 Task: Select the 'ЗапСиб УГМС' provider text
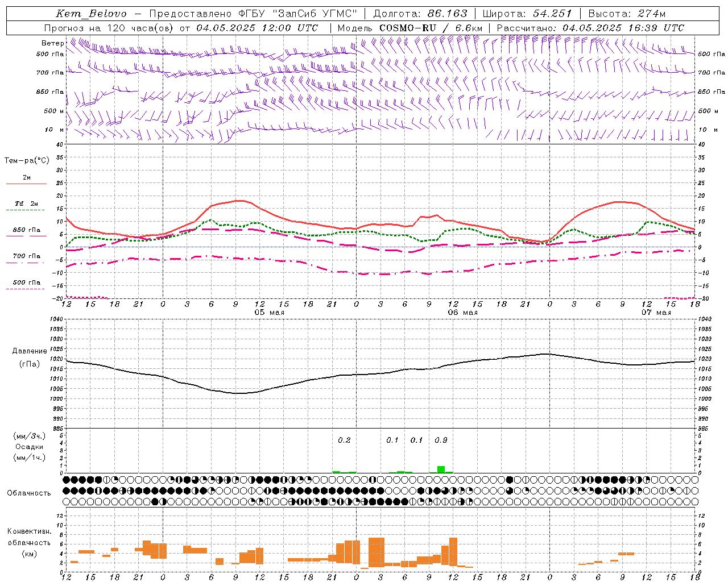point(314,14)
